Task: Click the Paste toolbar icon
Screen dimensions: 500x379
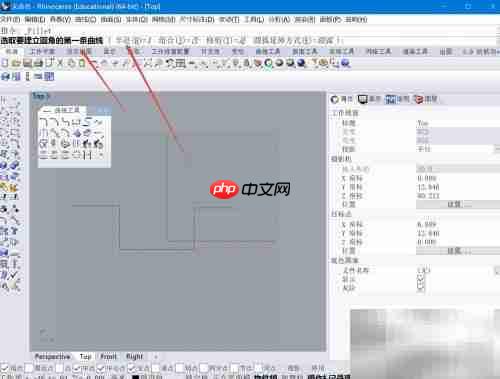Action: 82,63
